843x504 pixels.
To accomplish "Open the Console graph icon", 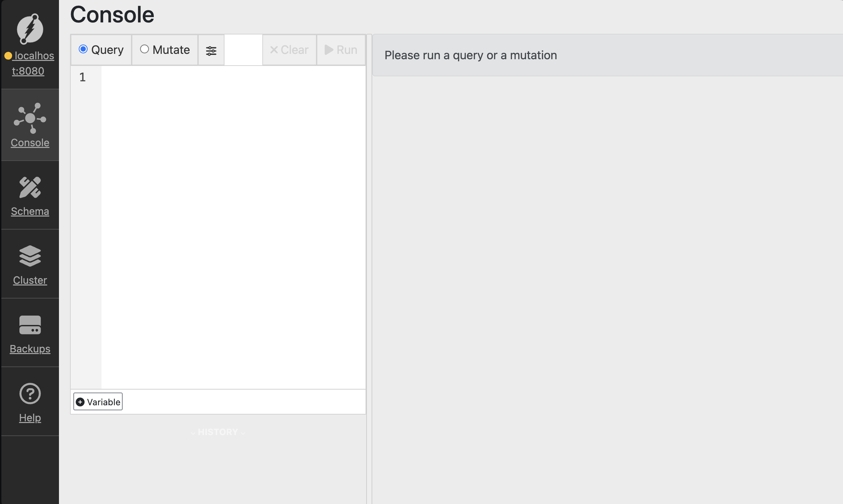I will tap(30, 118).
